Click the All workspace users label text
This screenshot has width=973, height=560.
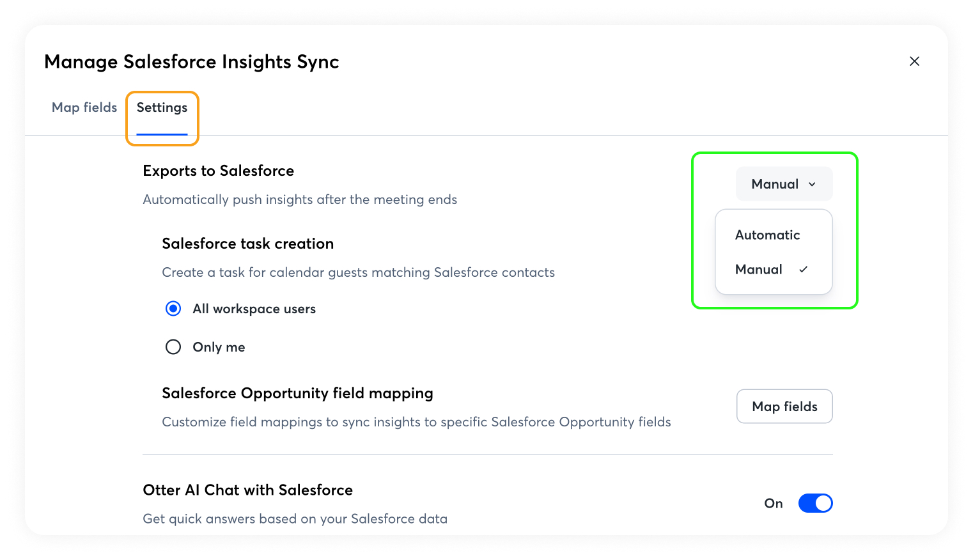pyautogui.click(x=254, y=309)
